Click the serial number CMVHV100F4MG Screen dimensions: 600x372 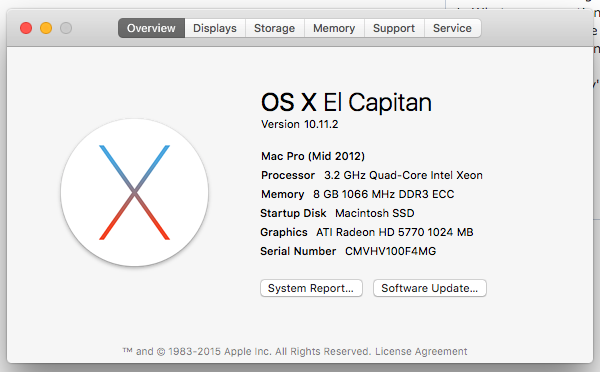(390, 251)
